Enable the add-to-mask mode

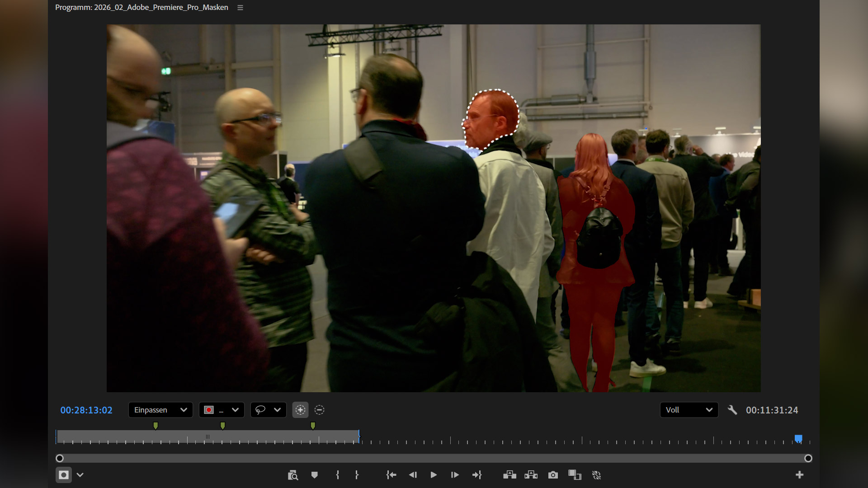point(300,410)
